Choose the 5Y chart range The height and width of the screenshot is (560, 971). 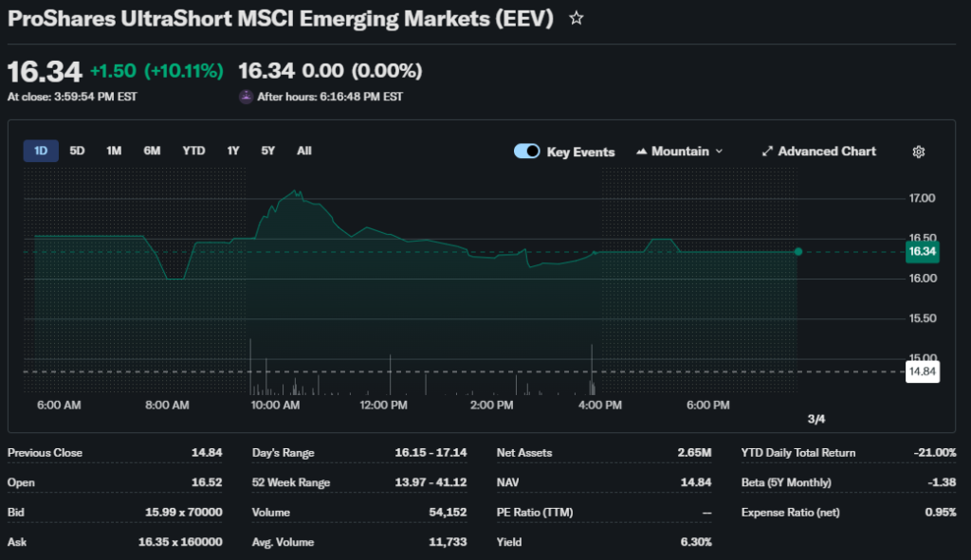(268, 151)
